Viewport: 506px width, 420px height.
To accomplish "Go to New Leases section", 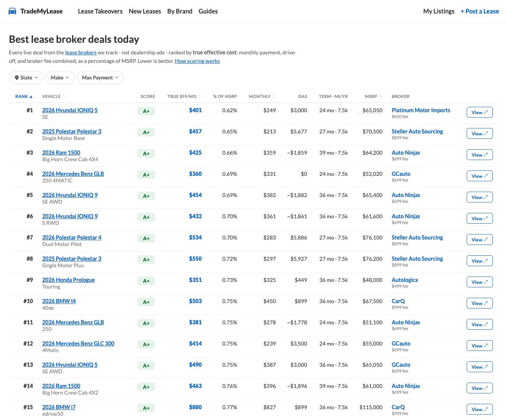I will [145, 11].
